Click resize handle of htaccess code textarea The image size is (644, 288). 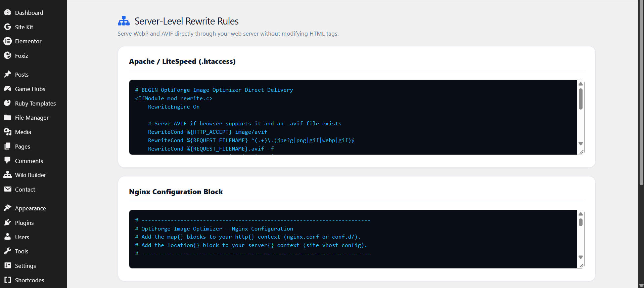582,152
